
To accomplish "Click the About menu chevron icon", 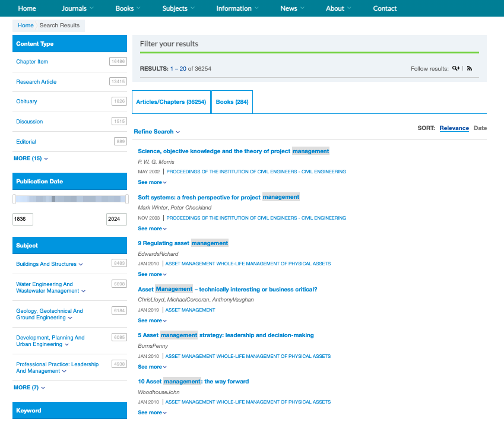I will pos(349,8).
